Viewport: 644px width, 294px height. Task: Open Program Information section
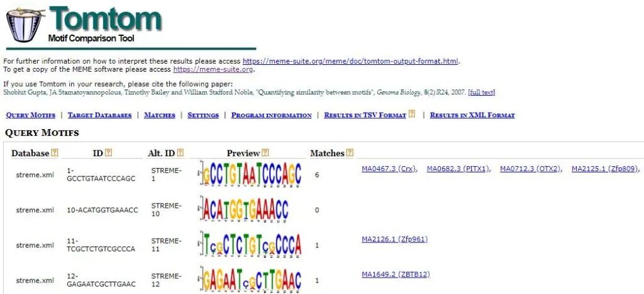[x=272, y=115]
